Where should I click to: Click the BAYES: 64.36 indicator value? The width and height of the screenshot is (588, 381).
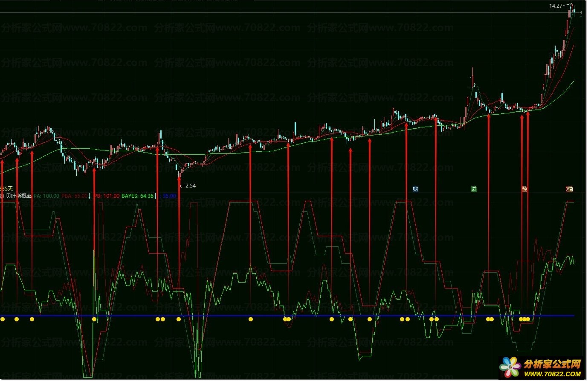[x=137, y=196]
